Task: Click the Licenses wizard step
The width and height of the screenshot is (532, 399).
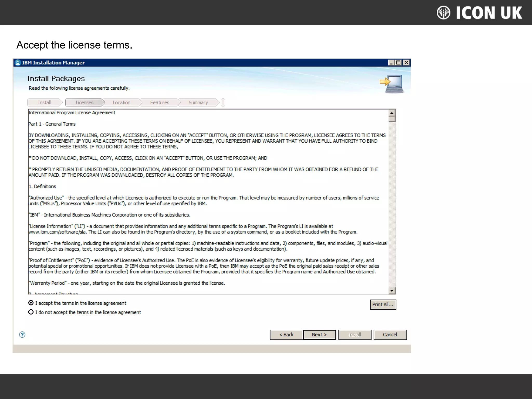Action: (x=85, y=103)
